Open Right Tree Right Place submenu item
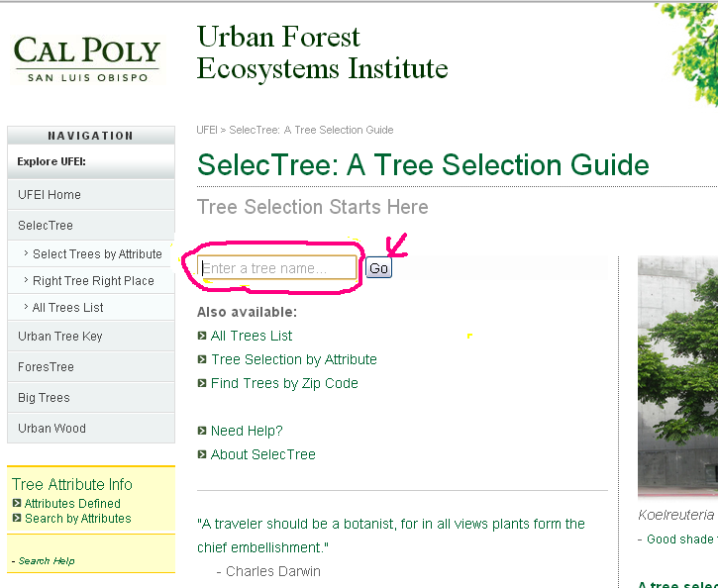This screenshot has width=718, height=588. (91, 280)
